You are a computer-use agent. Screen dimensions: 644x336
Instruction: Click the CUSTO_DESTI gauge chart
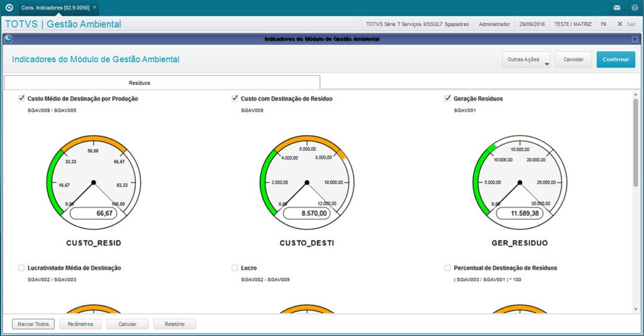tap(307, 183)
